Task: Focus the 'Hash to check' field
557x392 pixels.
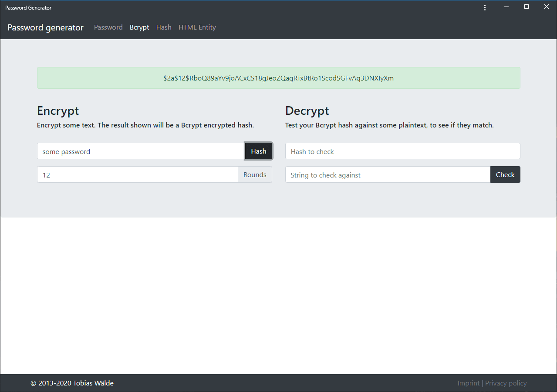Action: [x=403, y=151]
